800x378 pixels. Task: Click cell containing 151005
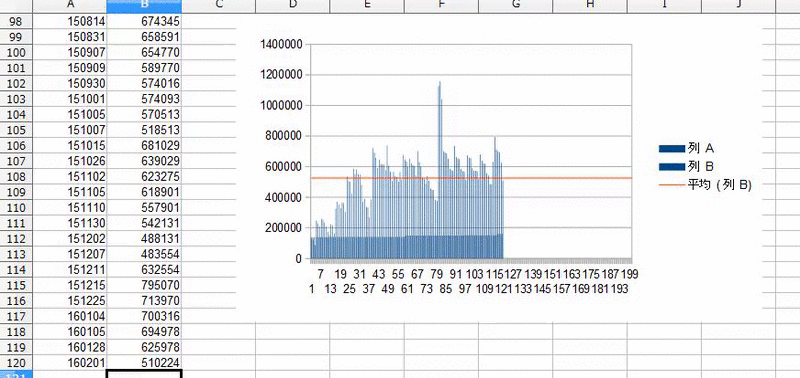pyautogui.click(x=70, y=115)
